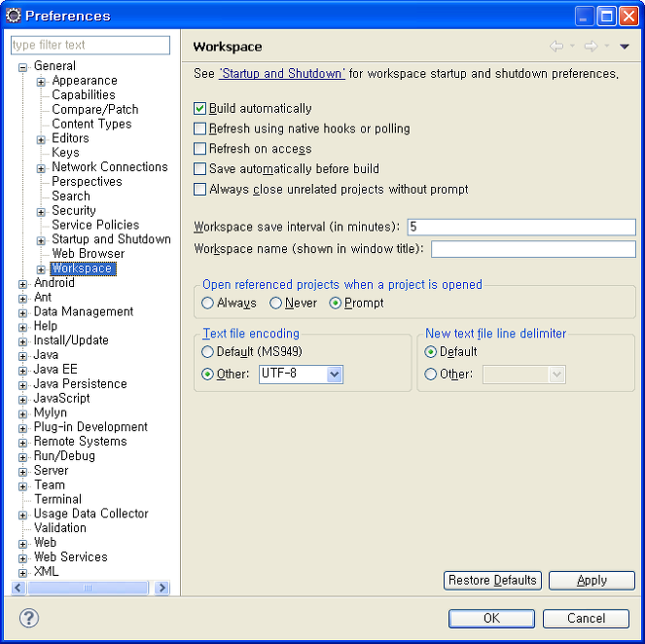Viewport: 645px width, 644px height.
Task: Click the tree horizontal scrollbar thumb
Action: click(x=88, y=588)
